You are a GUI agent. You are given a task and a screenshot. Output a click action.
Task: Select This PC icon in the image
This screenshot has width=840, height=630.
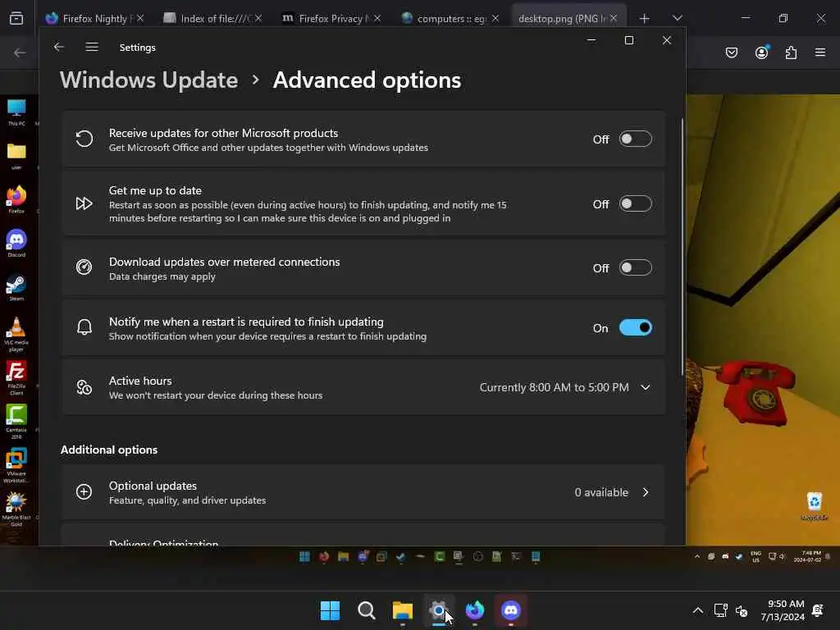pos(16,112)
